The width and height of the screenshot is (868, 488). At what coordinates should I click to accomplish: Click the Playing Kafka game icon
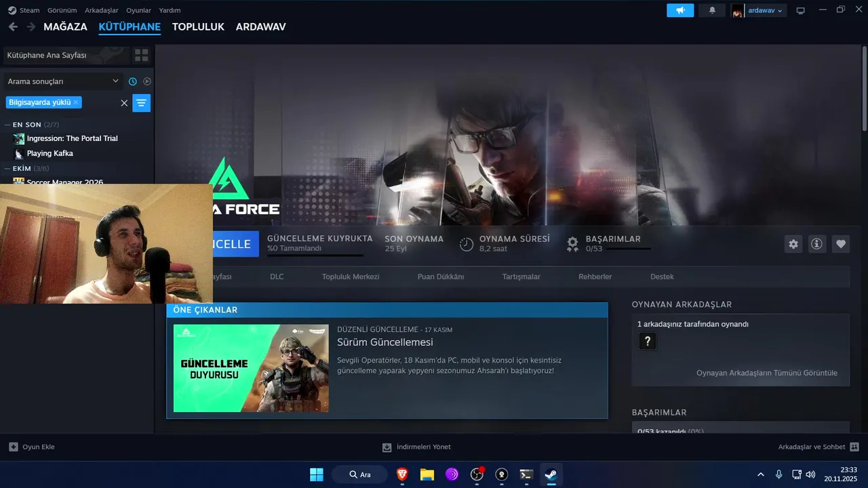pos(19,154)
